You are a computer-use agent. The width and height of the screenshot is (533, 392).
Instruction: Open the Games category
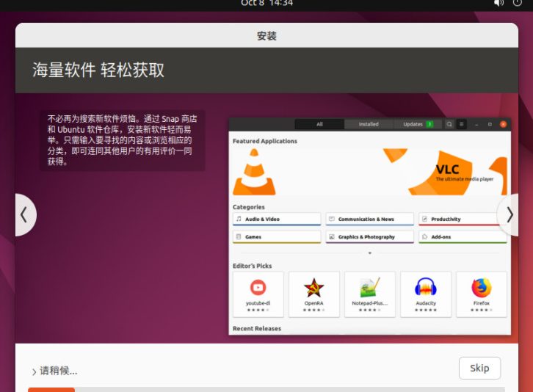(277, 236)
